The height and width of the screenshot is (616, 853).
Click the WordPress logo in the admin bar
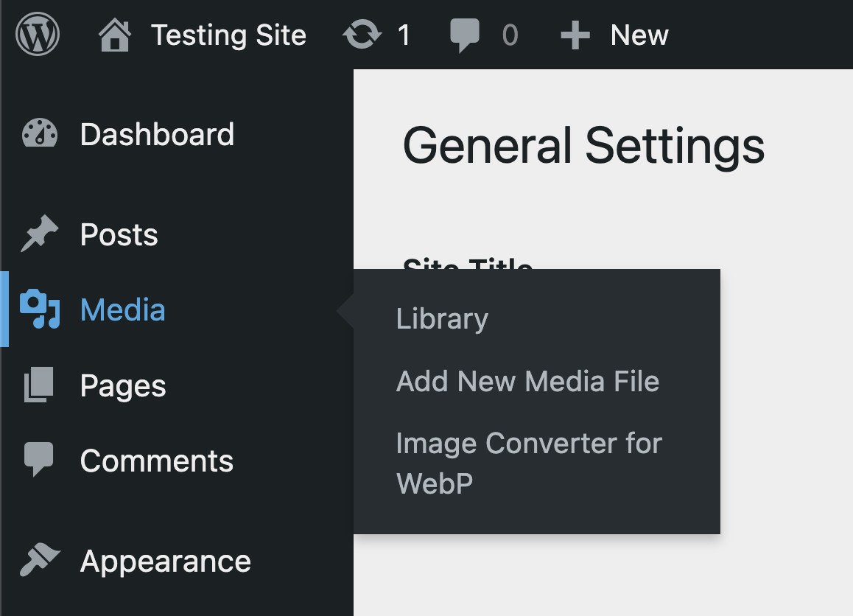pyautogui.click(x=38, y=35)
